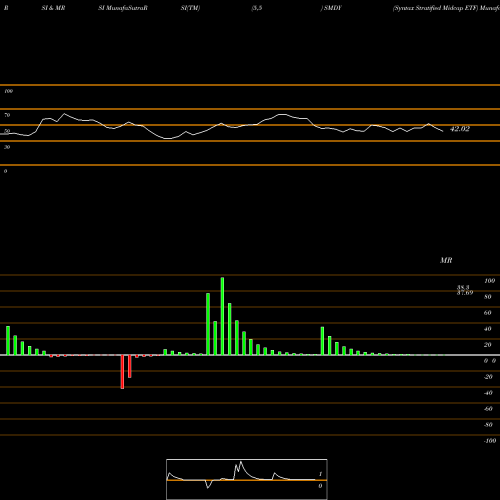This screenshot has width=500, height=500.
Task: Click the SI MunafaSutraR header text
Action: (123, 8)
